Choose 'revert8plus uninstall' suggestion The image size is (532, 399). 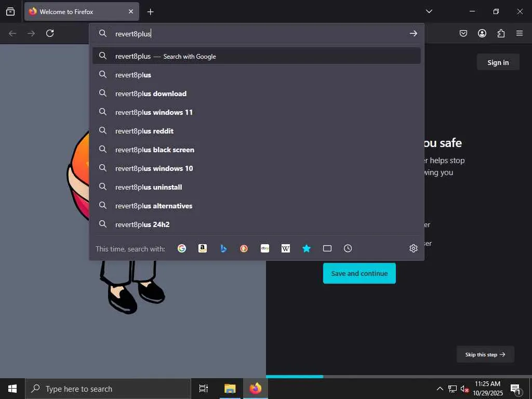point(257,187)
